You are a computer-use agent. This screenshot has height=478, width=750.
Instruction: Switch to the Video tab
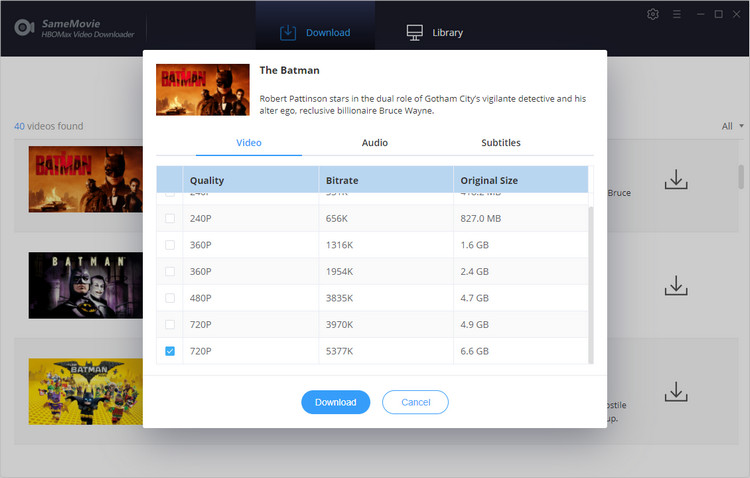point(249,143)
